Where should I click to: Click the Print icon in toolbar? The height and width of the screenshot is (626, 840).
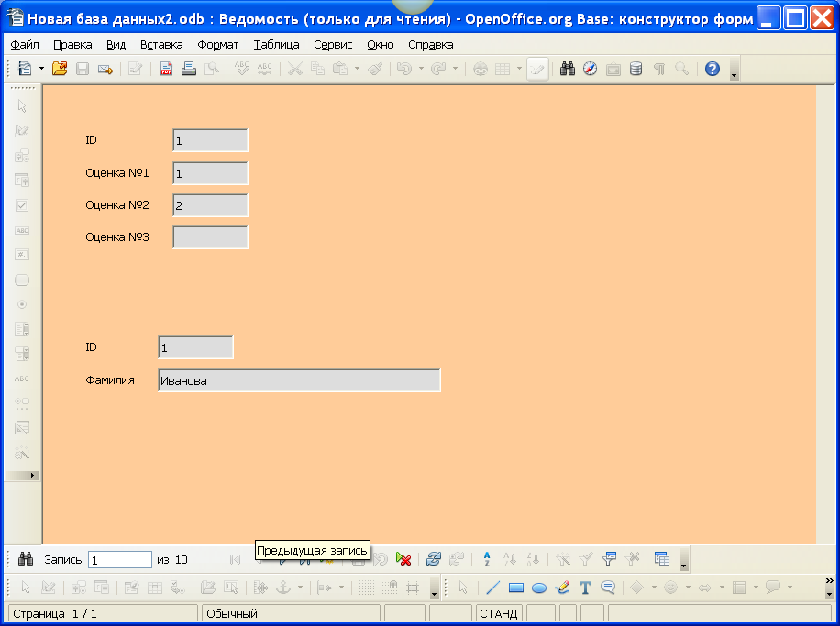[189, 69]
